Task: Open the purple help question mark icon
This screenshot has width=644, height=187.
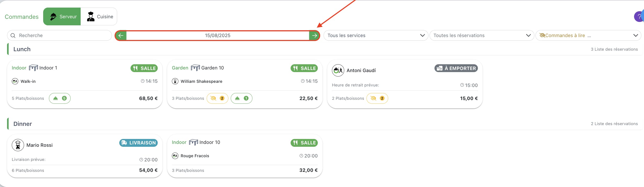Action: coord(639,17)
